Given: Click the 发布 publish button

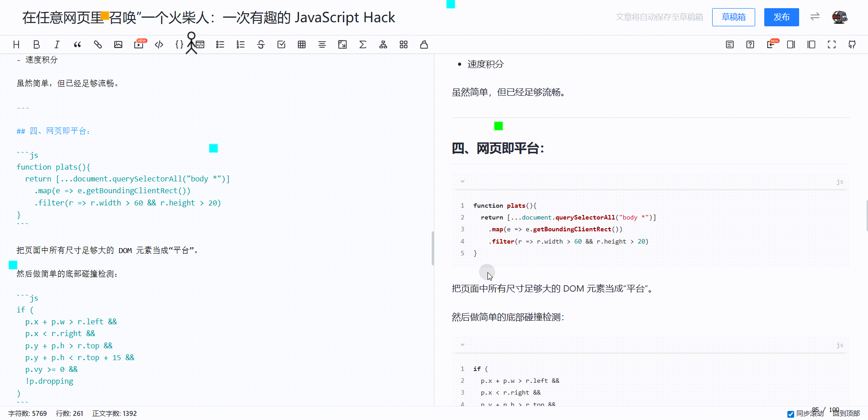Looking at the screenshot, I should pyautogui.click(x=781, y=17).
